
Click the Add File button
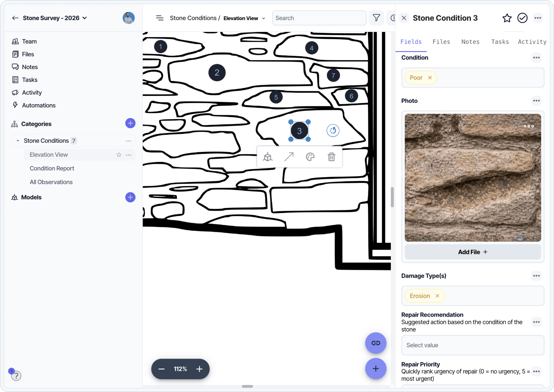point(473,252)
